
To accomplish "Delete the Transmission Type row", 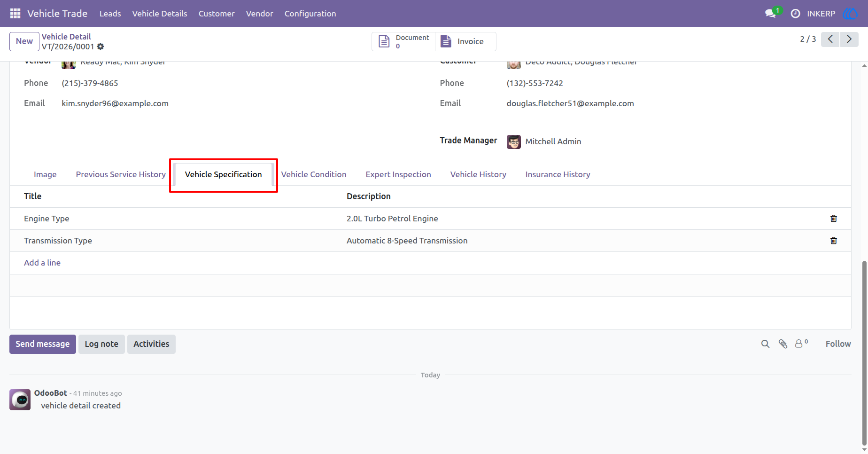I will (833, 241).
